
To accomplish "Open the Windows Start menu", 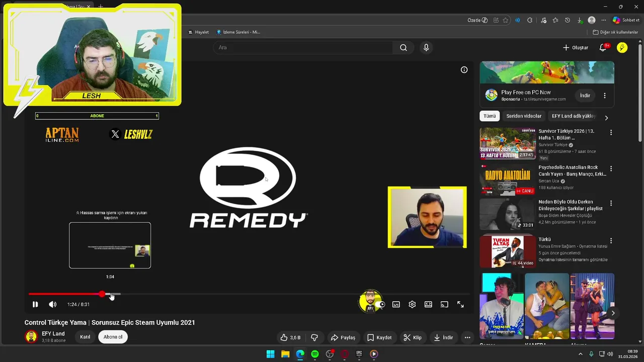I will pyautogui.click(x=270, y=354).
